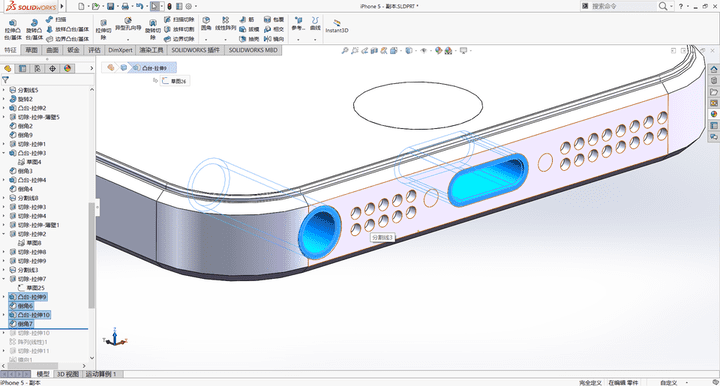Click the New document icon
Image resolution: width=720 pixels, height=386 pixels.
(x=81, y=6)
